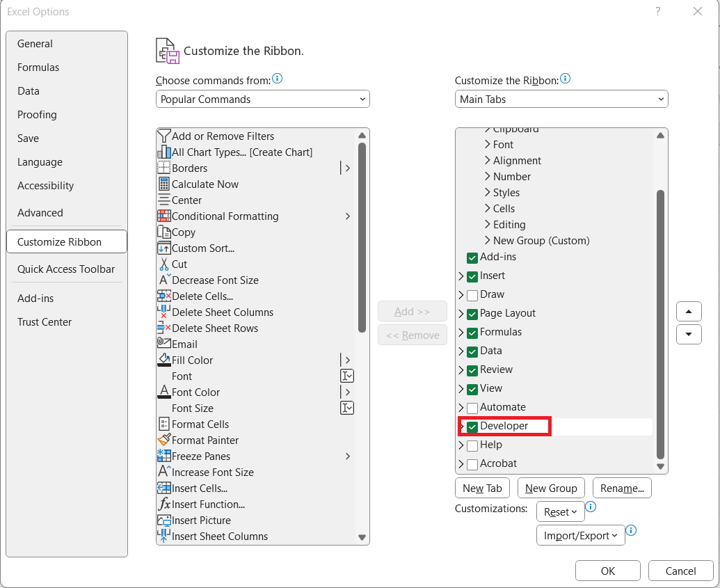Click the Move Down arrow button

(688, 334)
